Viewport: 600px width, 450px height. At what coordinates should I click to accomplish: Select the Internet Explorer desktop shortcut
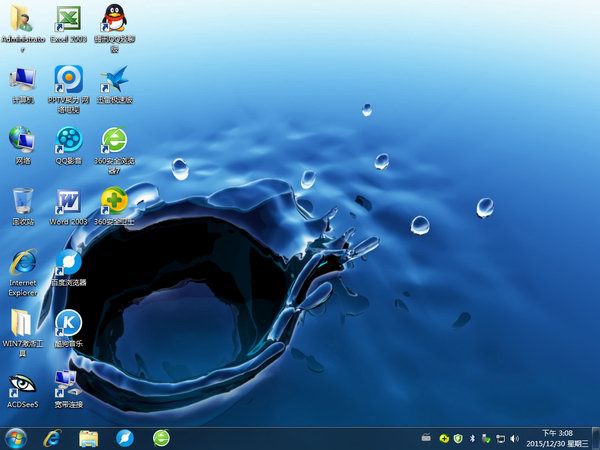[x=22, y=262]
